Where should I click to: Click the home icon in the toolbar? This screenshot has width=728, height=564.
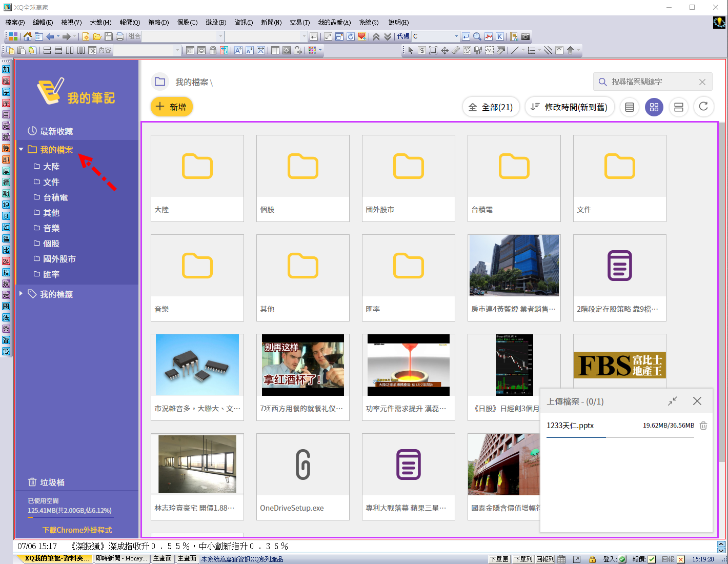click(x=28, y=36)
